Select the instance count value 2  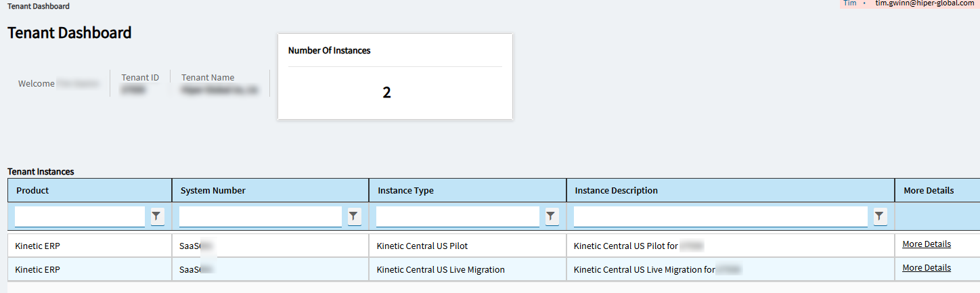386,93
